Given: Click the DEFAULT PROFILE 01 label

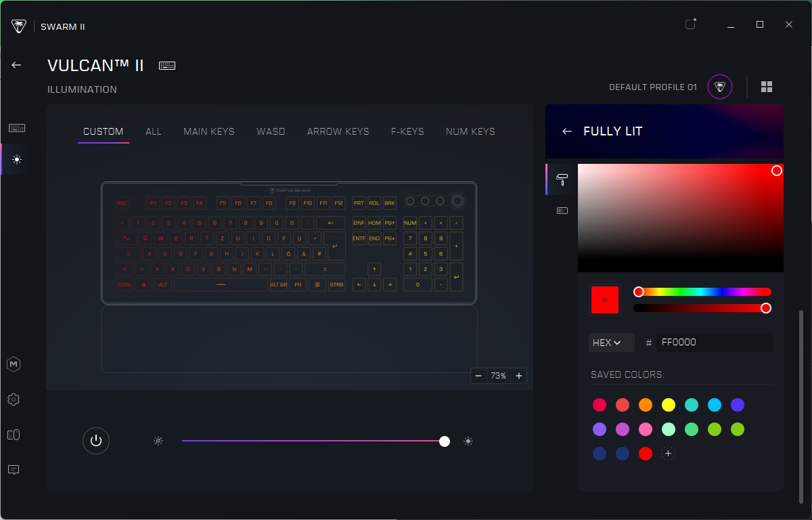Looking at the screenshot, I should point(653,87).
